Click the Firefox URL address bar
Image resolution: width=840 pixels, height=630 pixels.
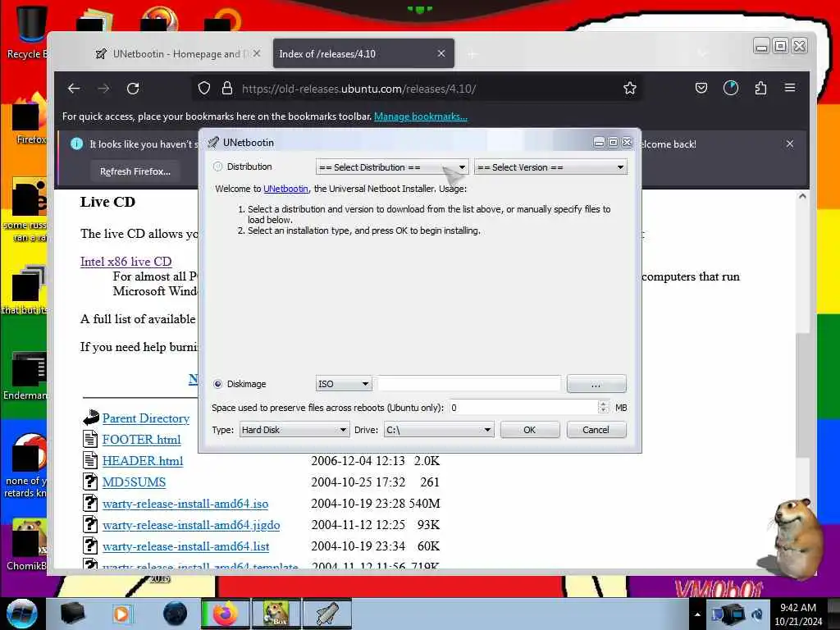click(418, 89)
